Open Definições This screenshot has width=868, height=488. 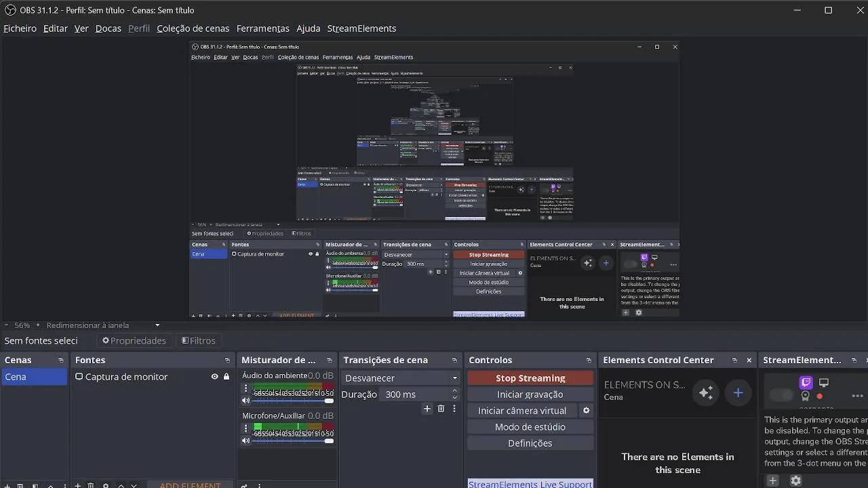(x=530, y=443)
